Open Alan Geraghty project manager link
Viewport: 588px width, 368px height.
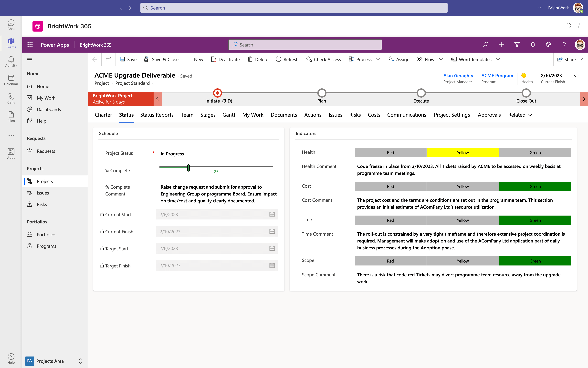coord(458,76)
